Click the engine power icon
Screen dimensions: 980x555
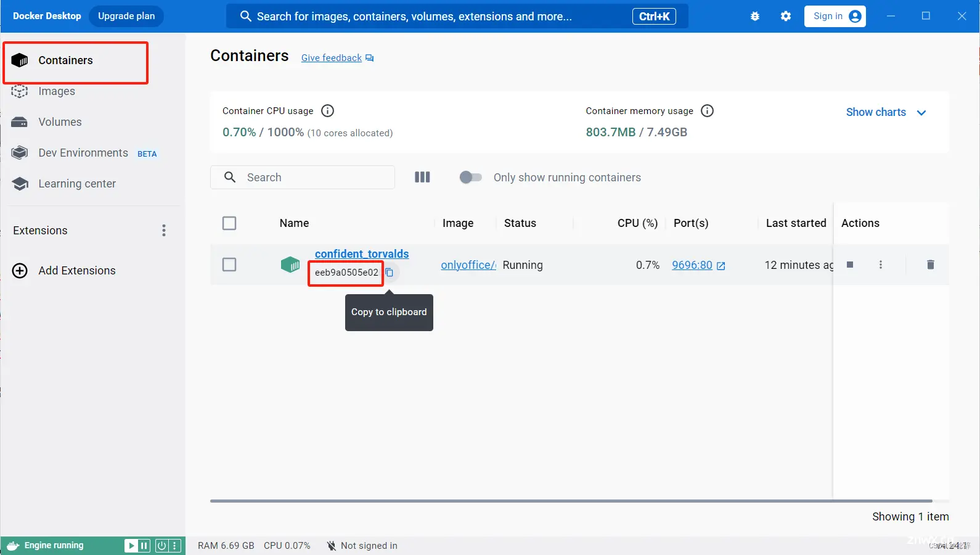(x=161, y=546)
